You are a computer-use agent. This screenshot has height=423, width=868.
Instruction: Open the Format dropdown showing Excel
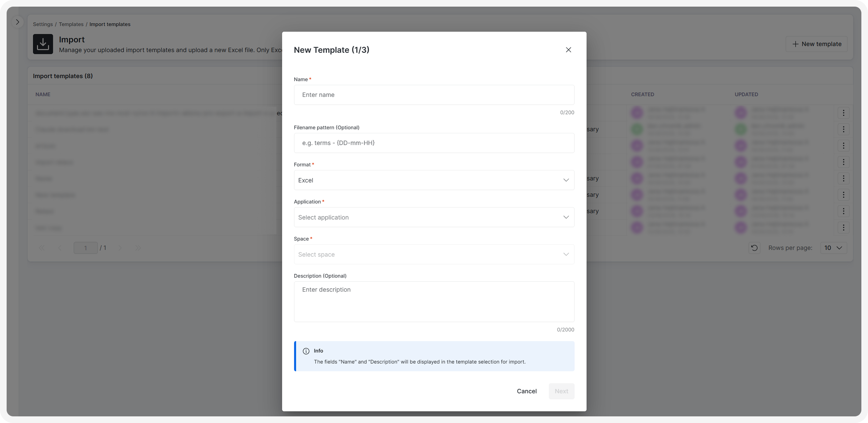[434, 180]
